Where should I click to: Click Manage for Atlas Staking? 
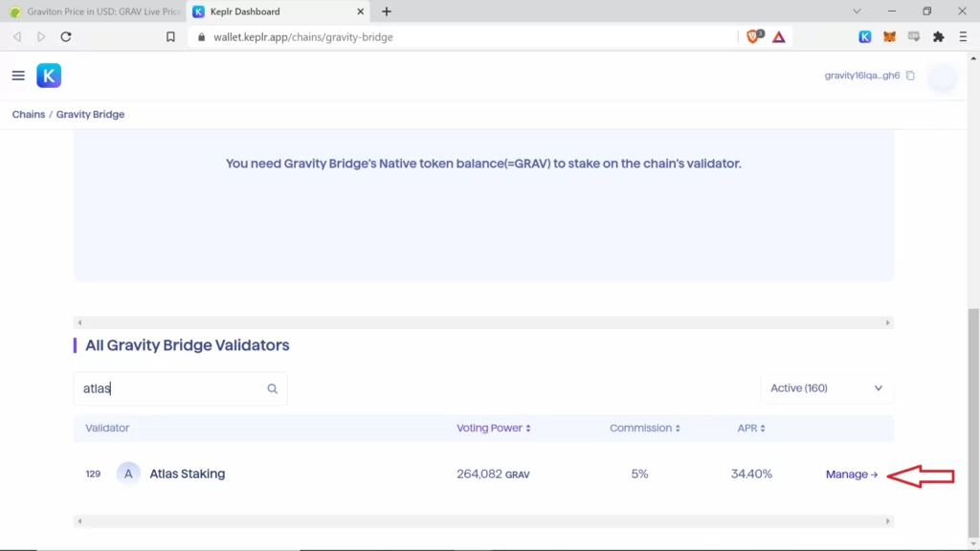[x=851, y=474]
